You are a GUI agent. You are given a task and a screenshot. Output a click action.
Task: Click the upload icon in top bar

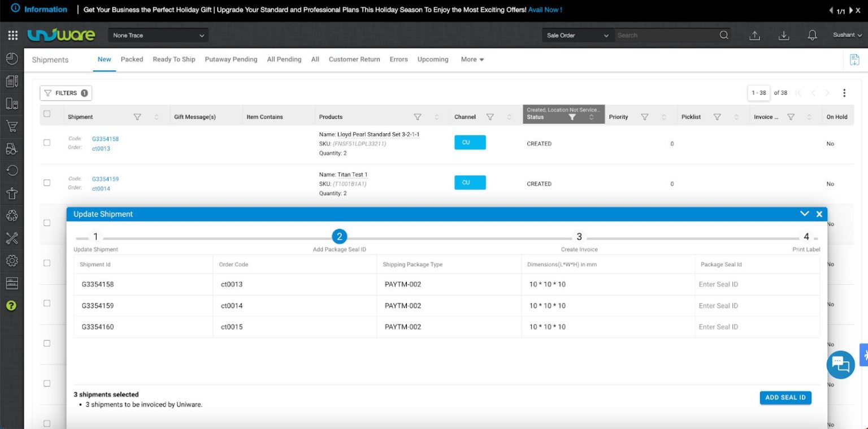(754, 35)
